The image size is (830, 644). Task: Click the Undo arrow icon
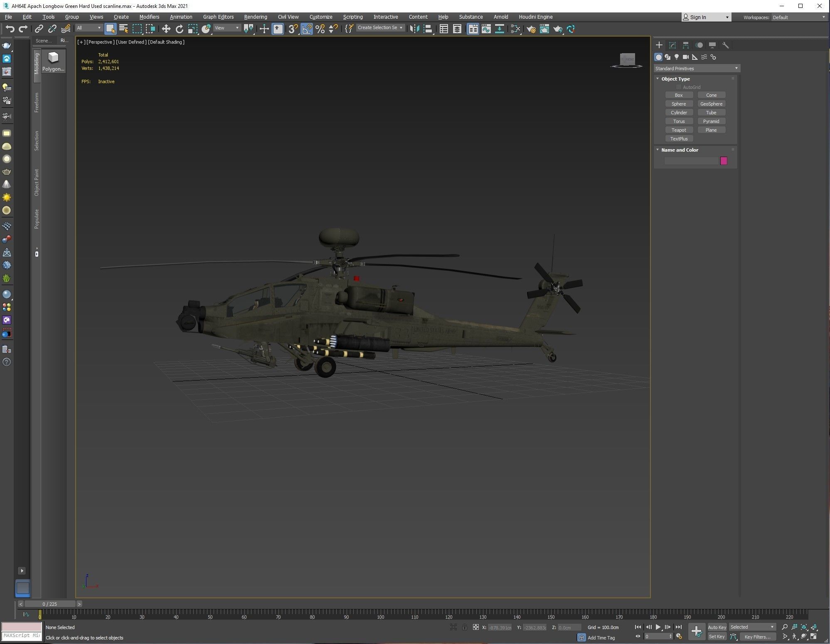pos(10,29)
